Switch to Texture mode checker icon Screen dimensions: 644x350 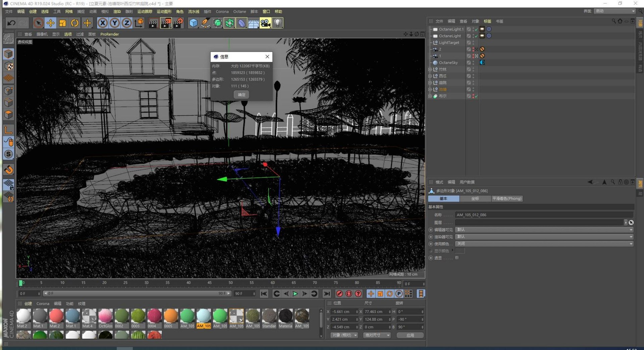pos(9,66)
